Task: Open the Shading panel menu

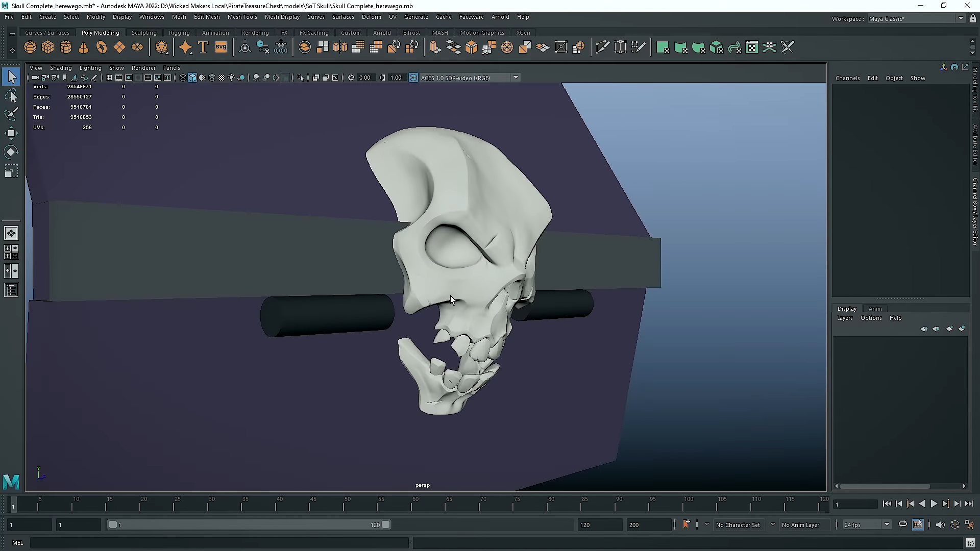Action: [61, 68]
